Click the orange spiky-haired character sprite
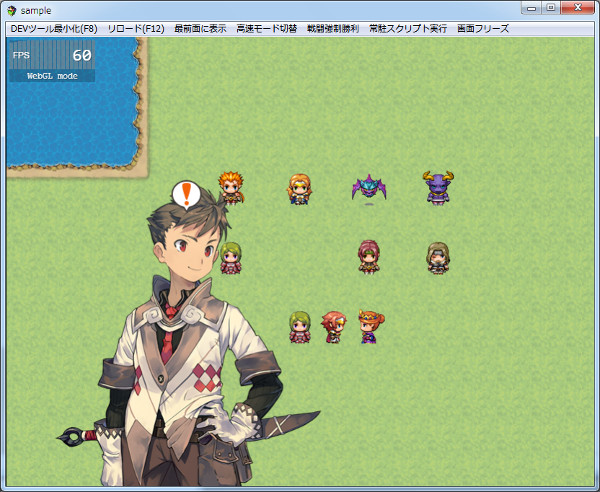Screen dimensions: 600x492 pos(231,188)
